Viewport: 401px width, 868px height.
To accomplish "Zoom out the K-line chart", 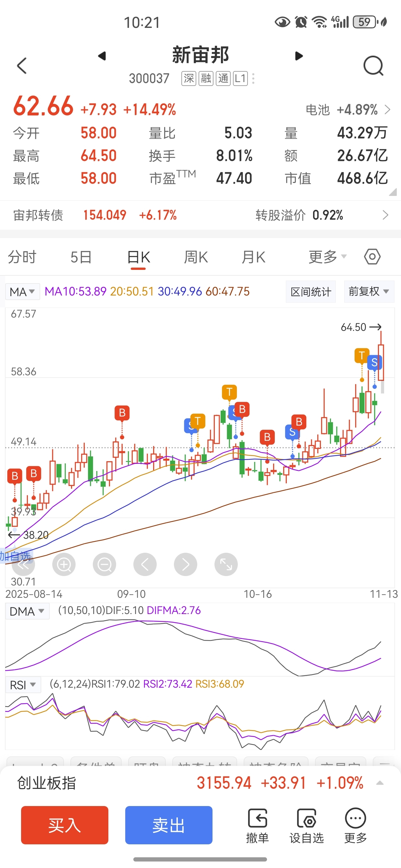I will (104, 564).
